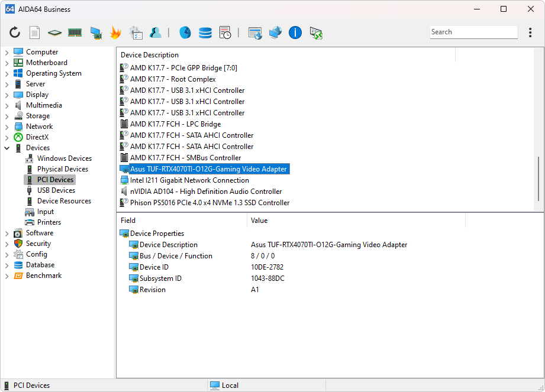
Task: Expand the Software tree node
Action: (7, 233)
